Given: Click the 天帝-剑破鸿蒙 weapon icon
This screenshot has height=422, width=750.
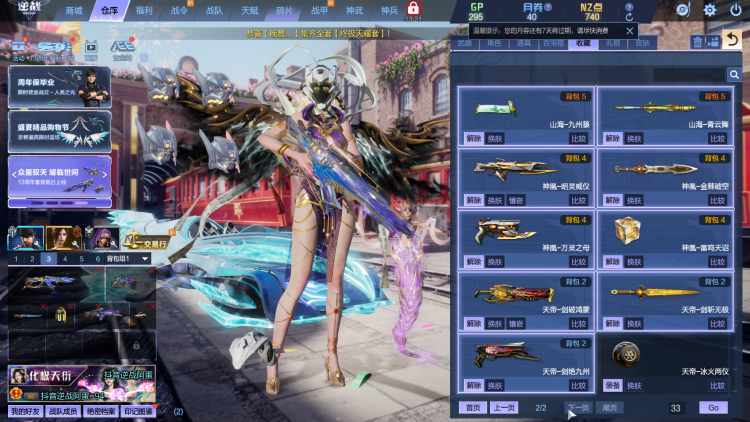Looking at the screenshot, I should coord(514,293).
